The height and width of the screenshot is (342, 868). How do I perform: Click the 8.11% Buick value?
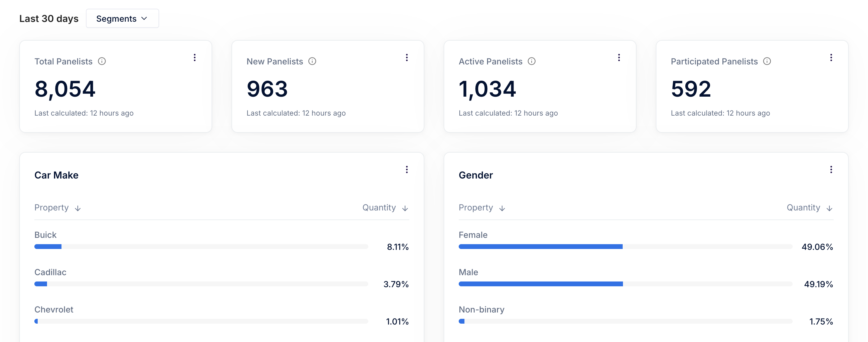pos(398,247)
